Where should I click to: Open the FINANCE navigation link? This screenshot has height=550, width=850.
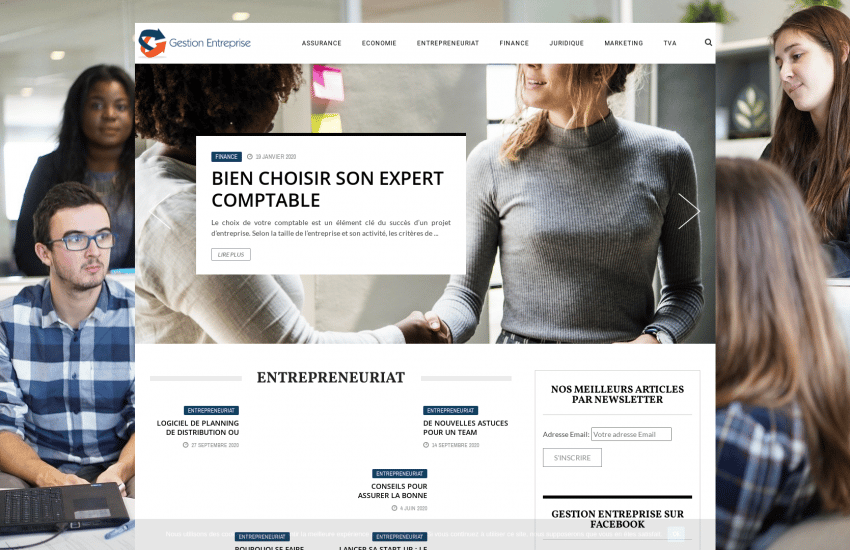(x=514, y=43)
